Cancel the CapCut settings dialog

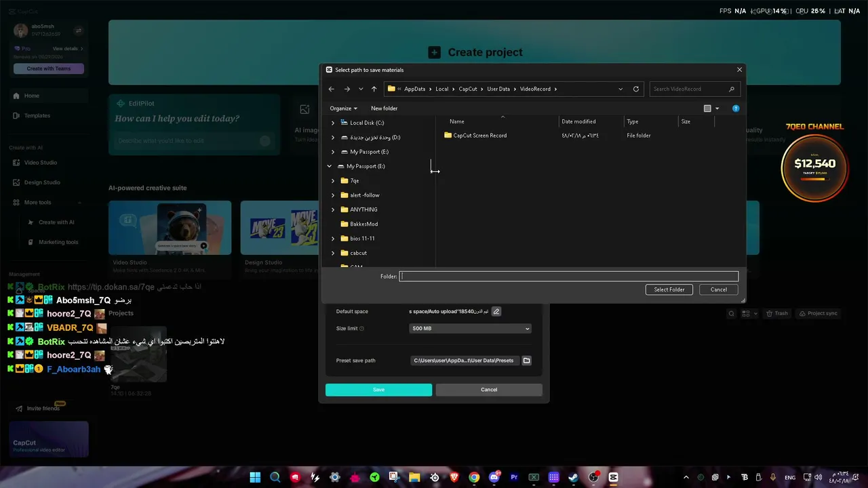[489, 390]
